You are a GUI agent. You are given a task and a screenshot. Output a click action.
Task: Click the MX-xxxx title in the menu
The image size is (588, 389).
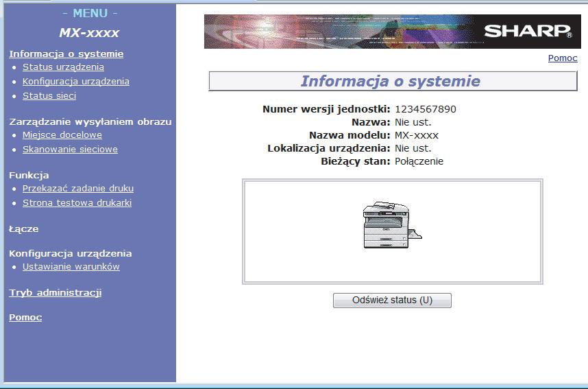click(x=89, y=33)
